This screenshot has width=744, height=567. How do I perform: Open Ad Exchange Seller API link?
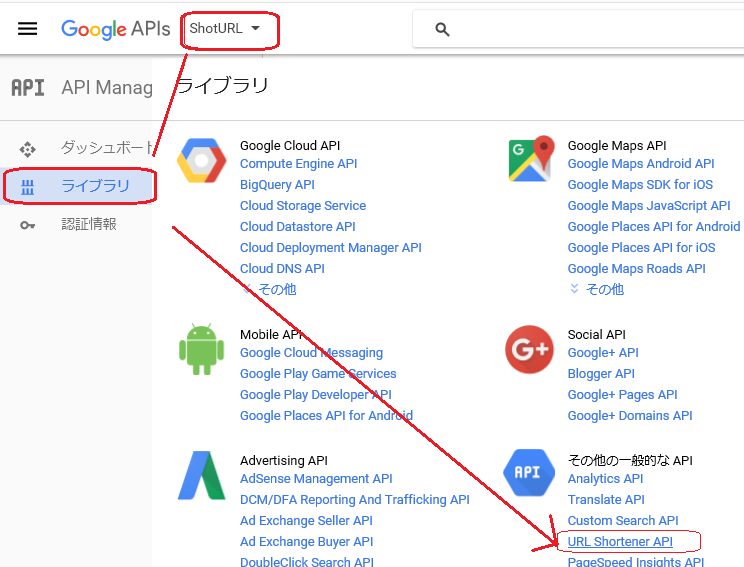306,521
